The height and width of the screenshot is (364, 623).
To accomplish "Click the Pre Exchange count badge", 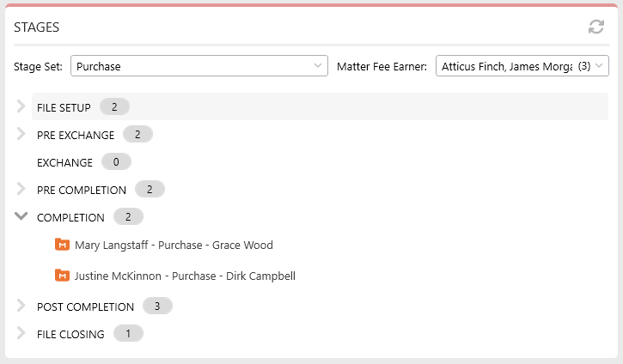I will (137, 135).
